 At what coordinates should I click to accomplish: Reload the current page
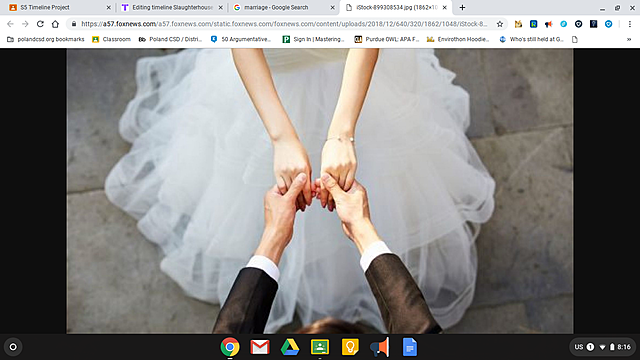[40, 24]
